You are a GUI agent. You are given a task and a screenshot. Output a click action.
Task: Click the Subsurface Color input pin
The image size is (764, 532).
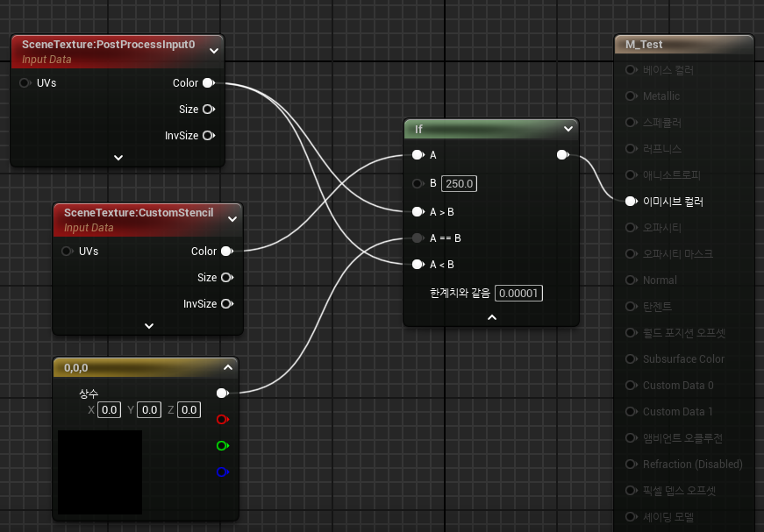[632, 358]
